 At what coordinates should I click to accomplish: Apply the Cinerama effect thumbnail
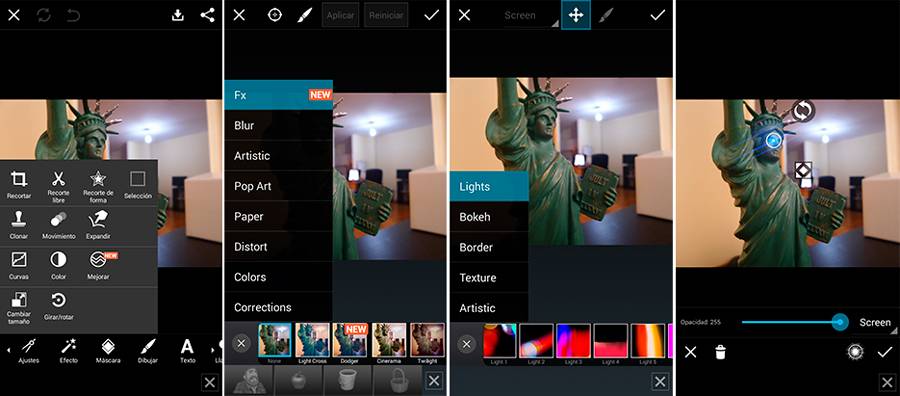coord(389,343)
